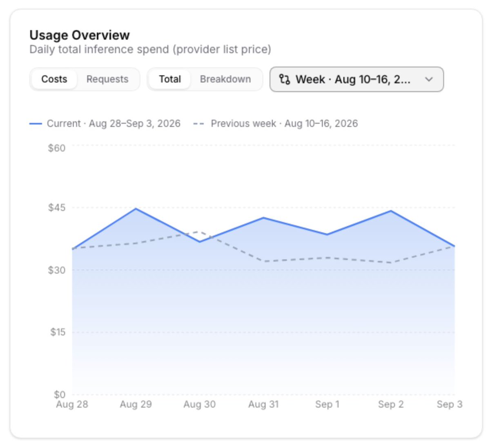
Task: Click the Aug 30 date label
Action: click(199, 404)
